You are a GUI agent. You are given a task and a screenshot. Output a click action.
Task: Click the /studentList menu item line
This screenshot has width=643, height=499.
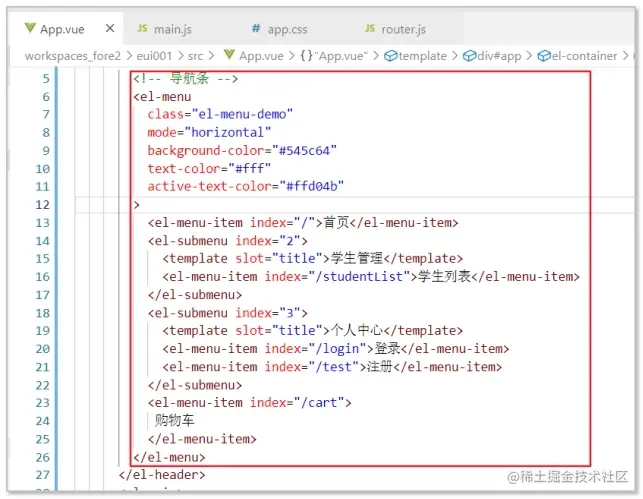(x=371, y=276)
